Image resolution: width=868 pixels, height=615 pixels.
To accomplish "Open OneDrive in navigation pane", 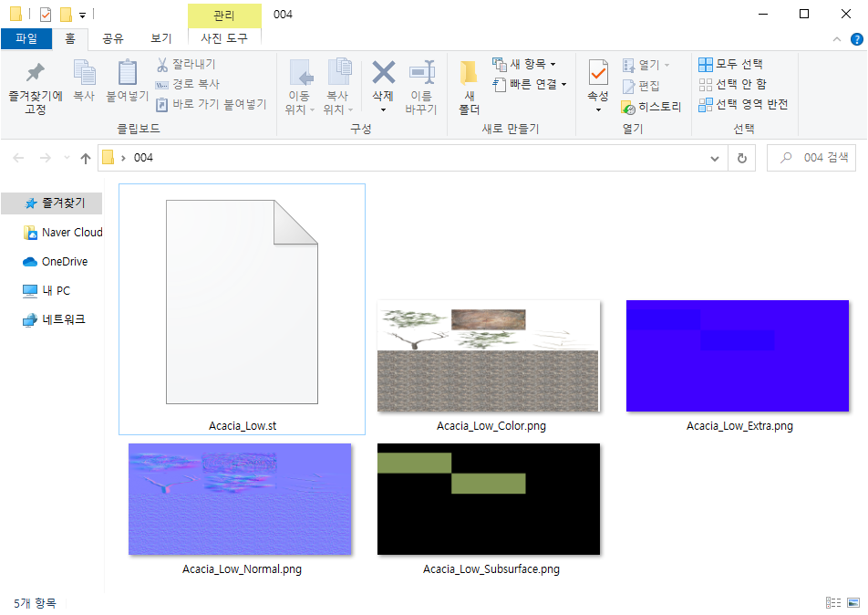I will (x=55, y=262).
